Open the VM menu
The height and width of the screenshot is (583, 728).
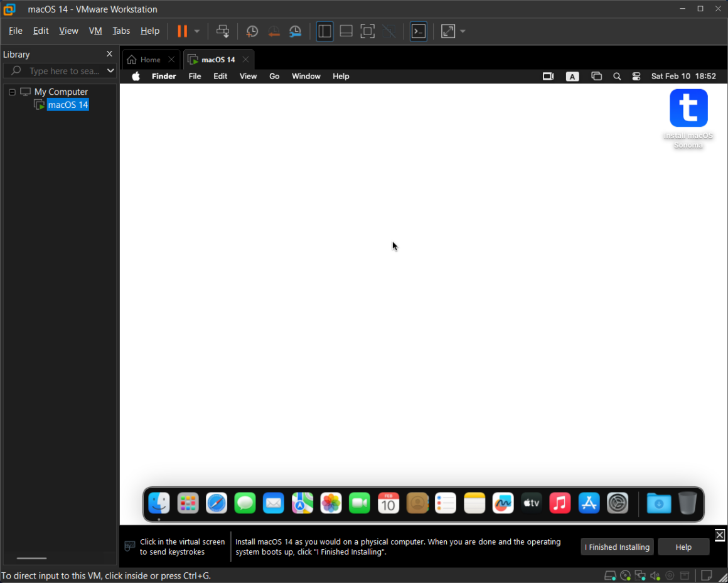(95, 31)
